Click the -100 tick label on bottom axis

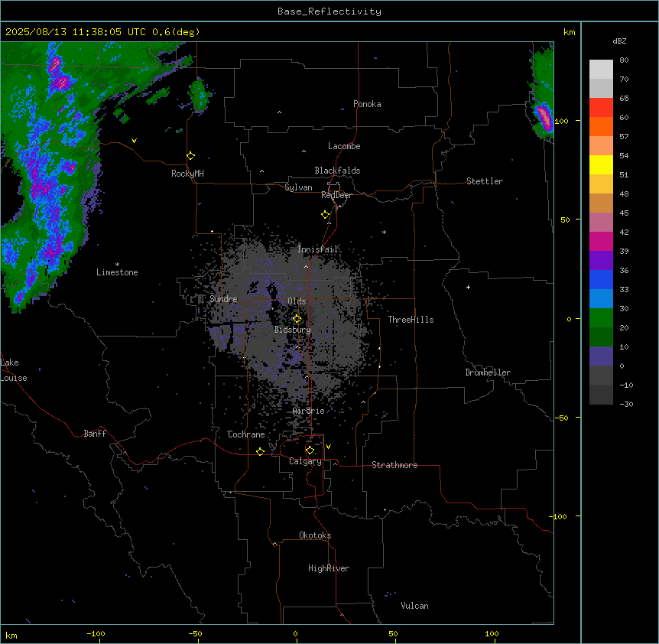96,633
